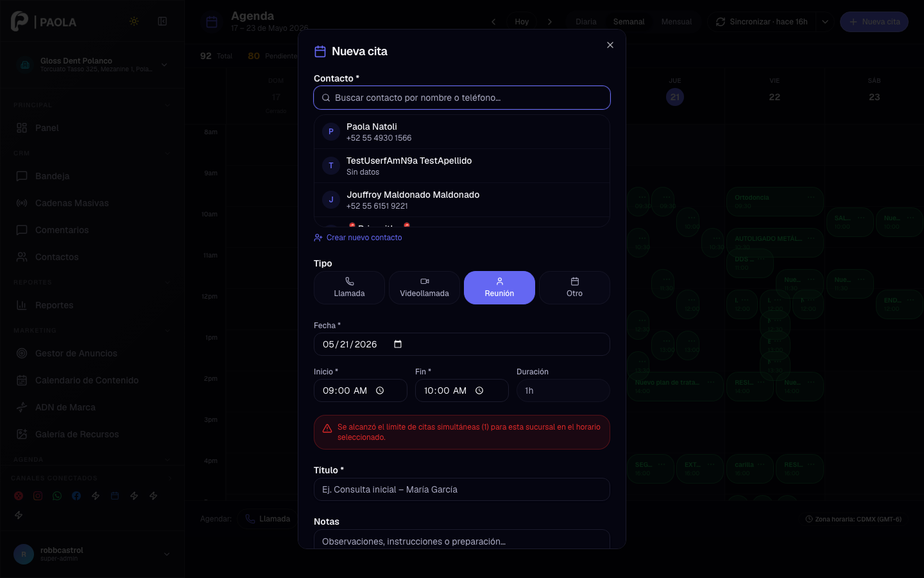Image resolution: width=924 pixels, height=578 pixels.
Task: Open the clock picker in Fin field
Action: 479,390
